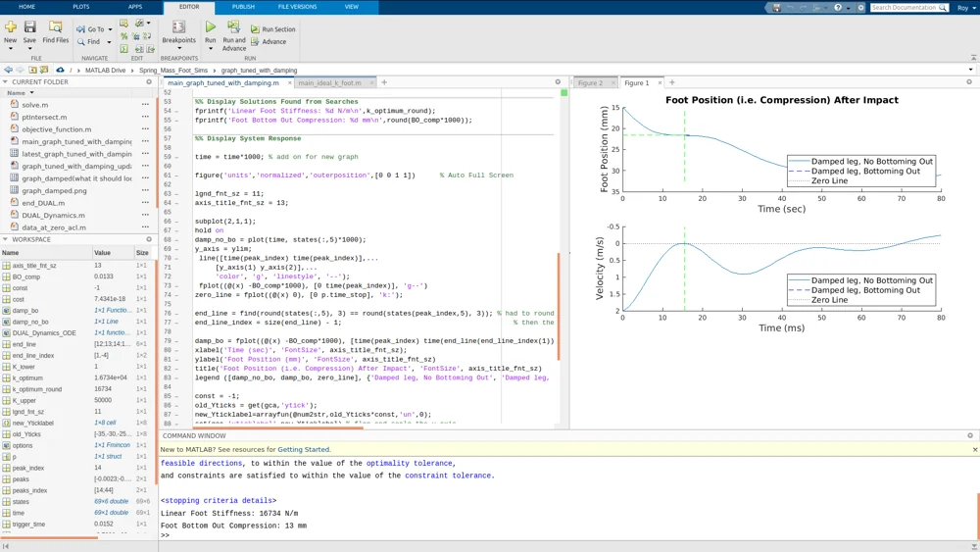
Task: Collapse the Current Folder panel
Action: 5,82
